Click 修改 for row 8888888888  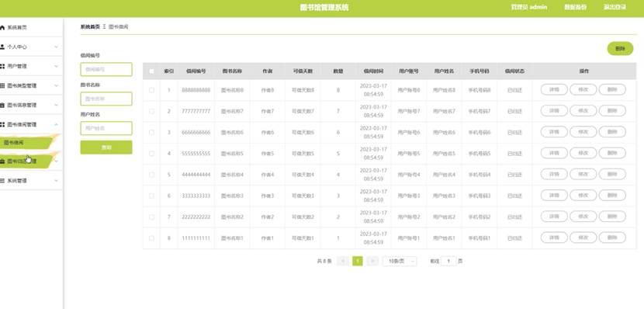click(x=583, y=89)
